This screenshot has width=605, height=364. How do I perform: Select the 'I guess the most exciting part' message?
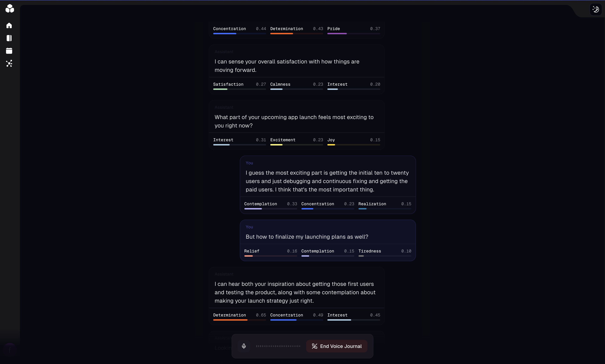coord(327,181)
